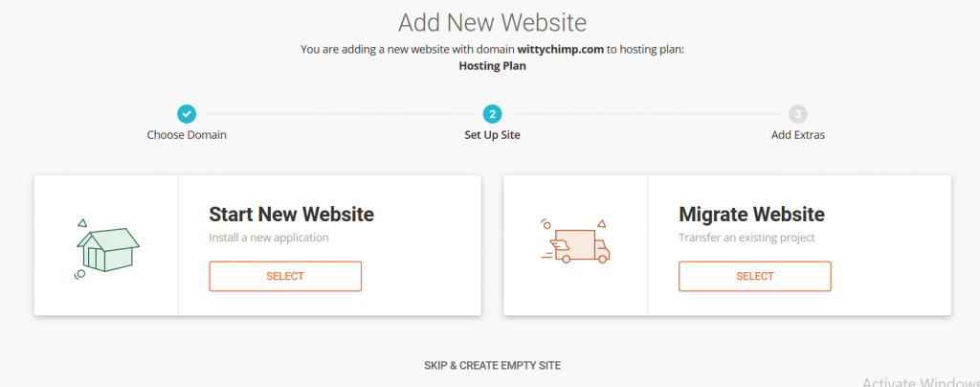980x387 pixels.
Task: Click the Add Extras step label
Action: pyautogui.click(x=798, y=135)
